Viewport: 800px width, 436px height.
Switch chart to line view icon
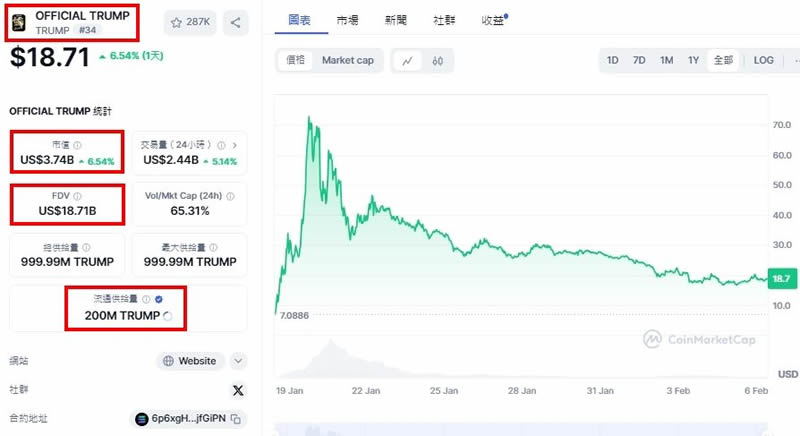coord(407,61)
